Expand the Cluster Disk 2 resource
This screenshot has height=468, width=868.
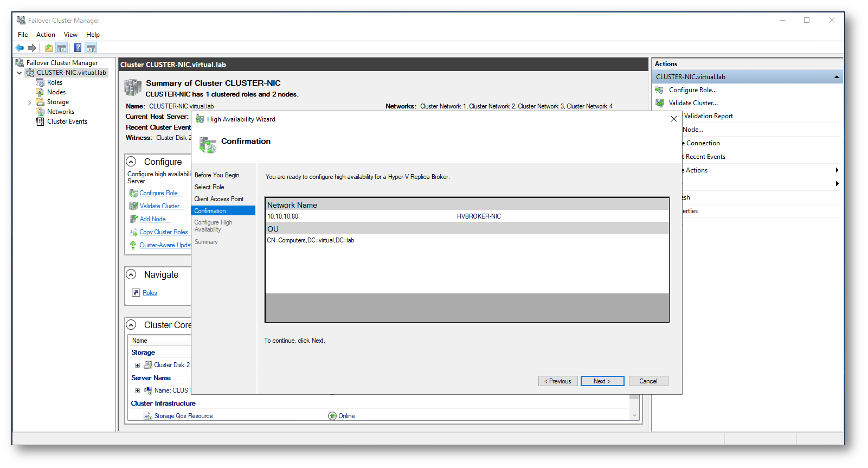point(137,365)
